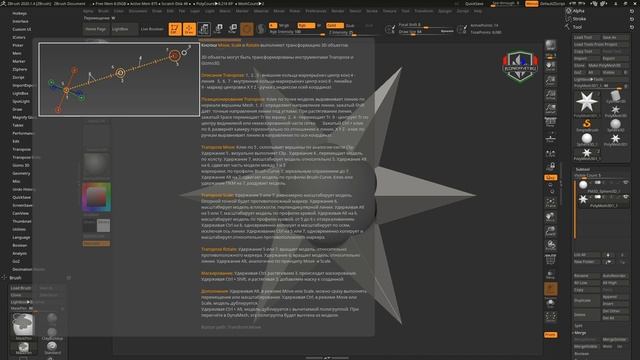Select the Cylinder3D tool thumbnail
This screenshot has height=360, width=640.
point(615,96)
